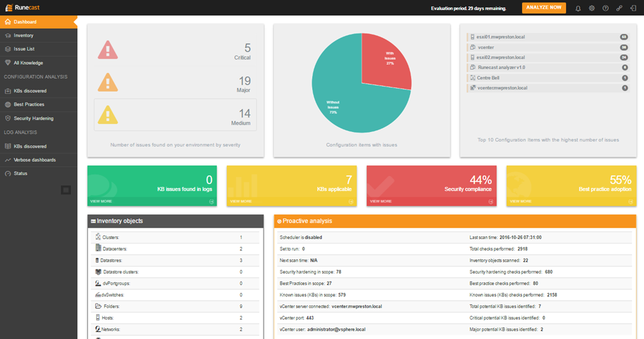644x339 pixels.
Task: Click the Clusters icon in Inventory objects
Action: click(97, 236)
